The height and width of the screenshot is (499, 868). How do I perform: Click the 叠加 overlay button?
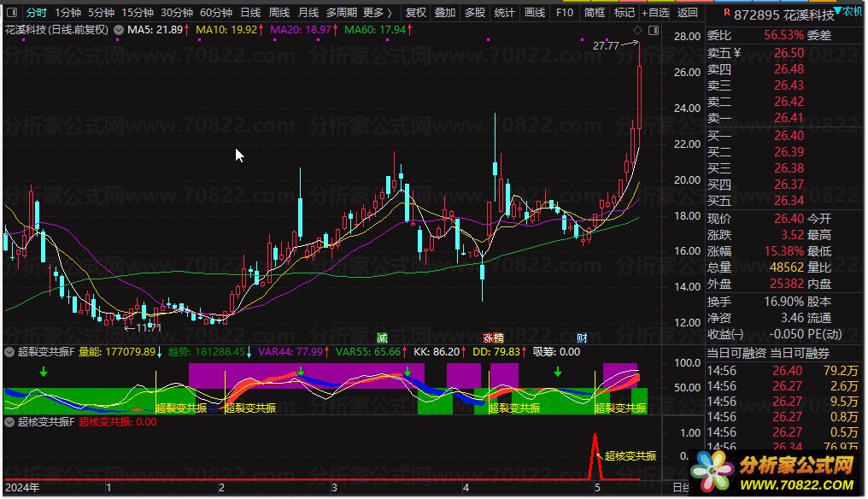point(445,12)
